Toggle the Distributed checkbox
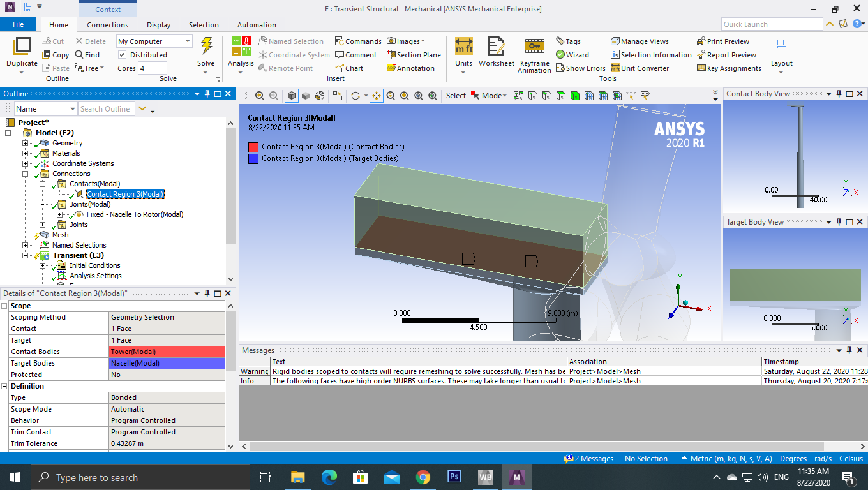The image size is (868, 490). click(123, 55)
